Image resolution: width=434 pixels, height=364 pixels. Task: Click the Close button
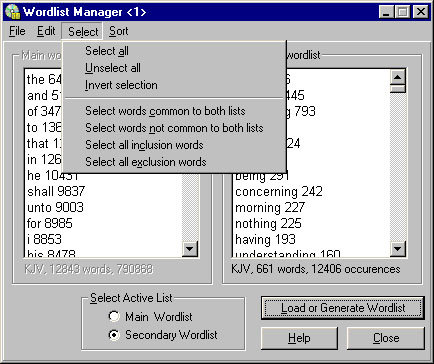click(386, 338)
